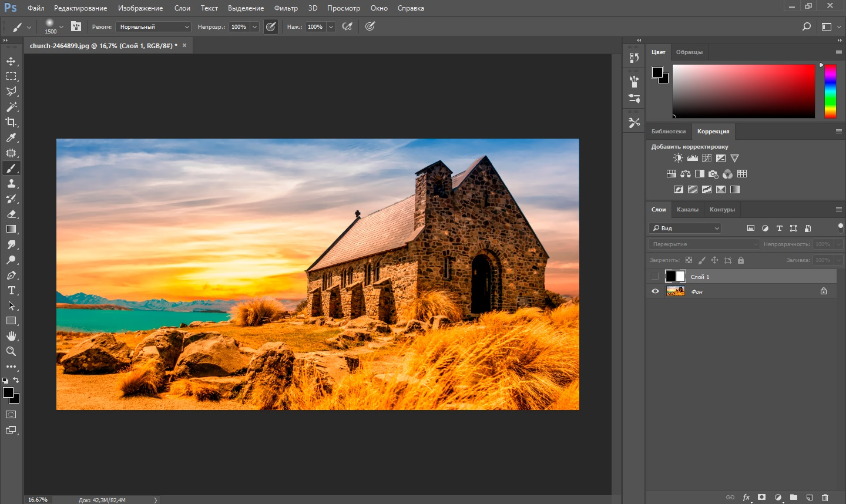Image resolution: width=846 pixels, height=504 pixels.
Task: Open the Фильтр menu
Action: 286,8
